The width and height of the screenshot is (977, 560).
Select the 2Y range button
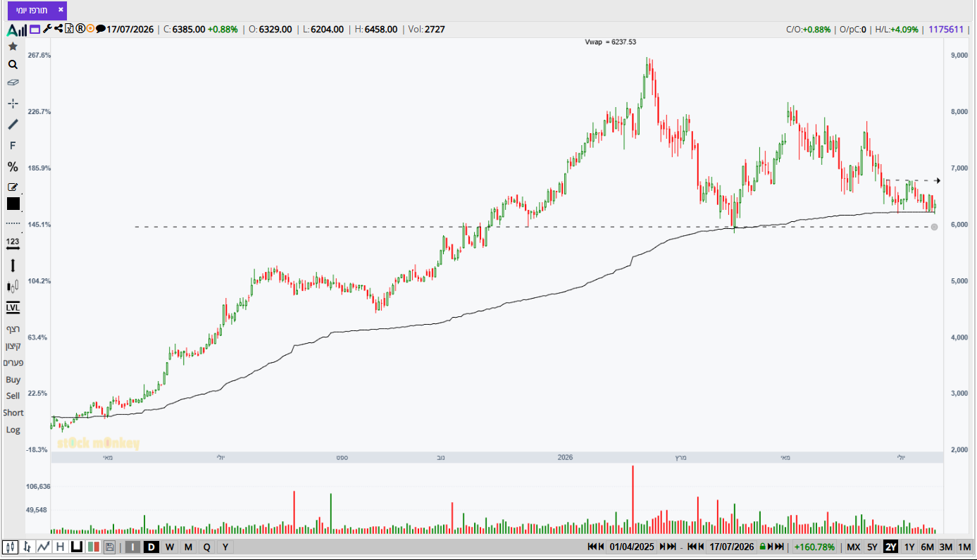tap(891, 547)
